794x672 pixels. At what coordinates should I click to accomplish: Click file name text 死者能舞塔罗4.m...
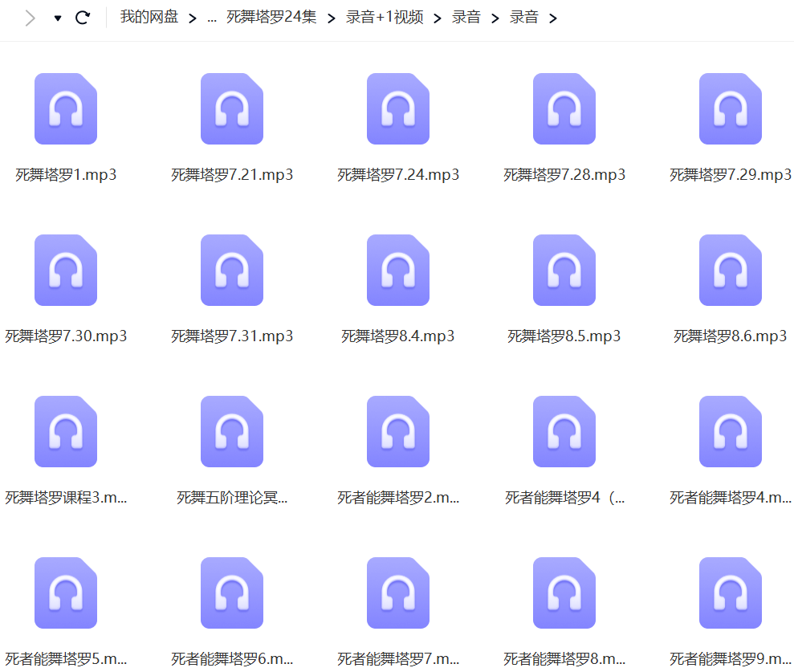[x=731, y=499]
